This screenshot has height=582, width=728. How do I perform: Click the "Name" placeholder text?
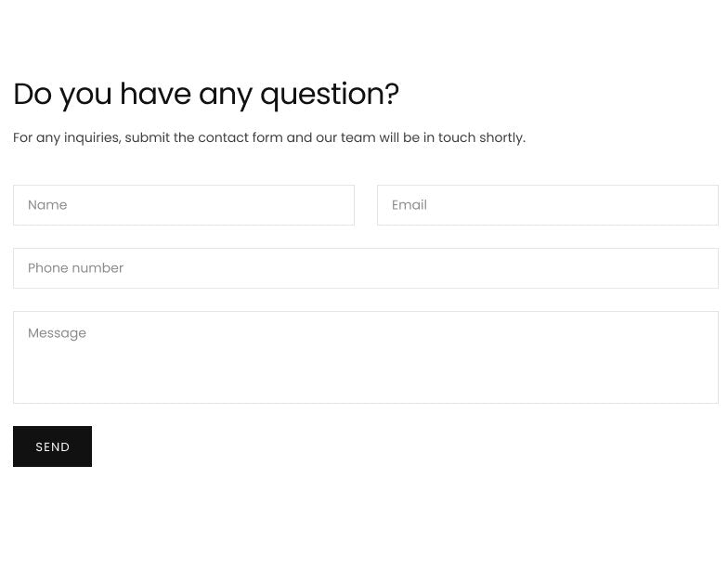[x=47, y=205]
